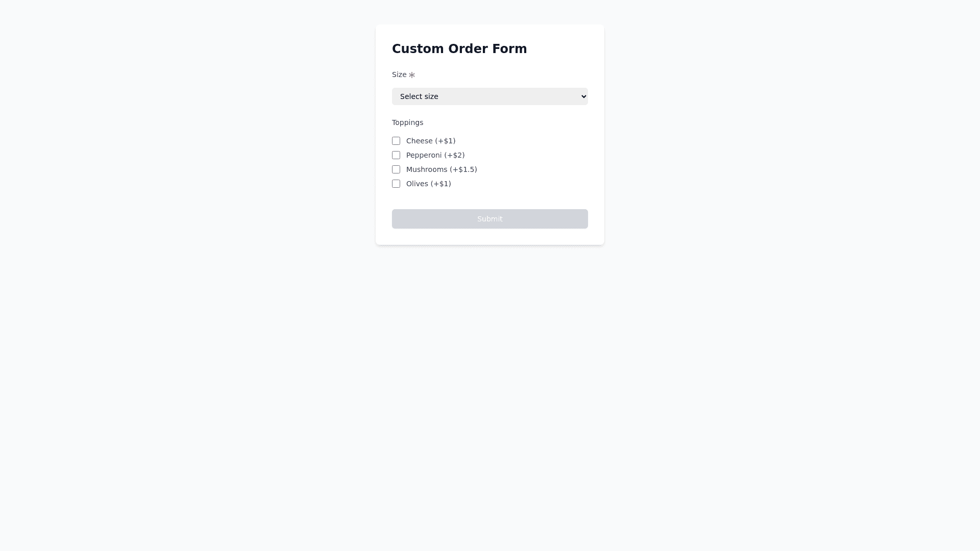Click the Olives (+$1) label text
Screen dimensions: 980x551
coord(428,184)
